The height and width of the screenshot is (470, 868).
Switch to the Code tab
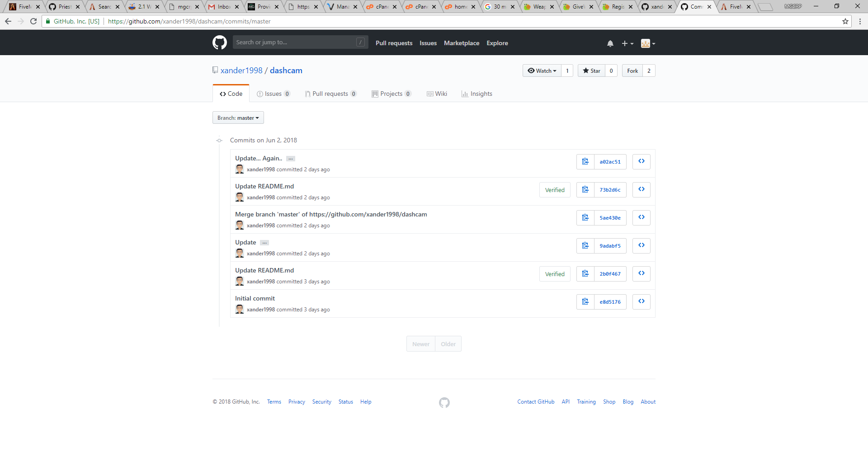[x=231, y=94]
